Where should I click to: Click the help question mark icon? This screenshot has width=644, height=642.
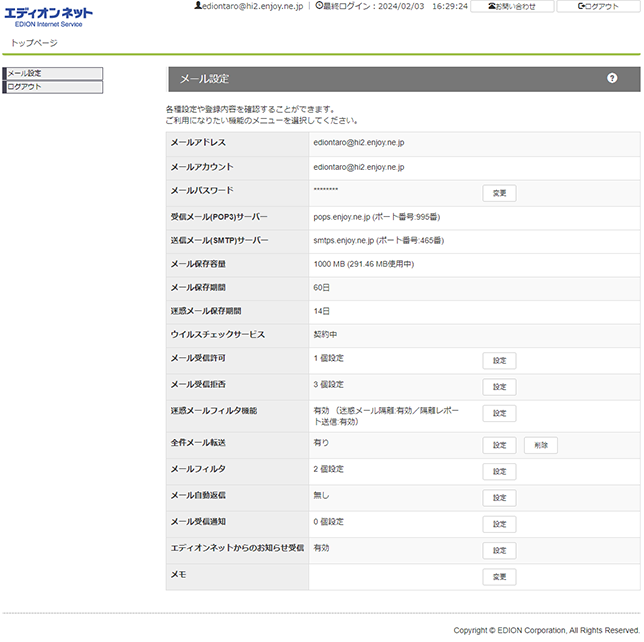coord(612,78)
